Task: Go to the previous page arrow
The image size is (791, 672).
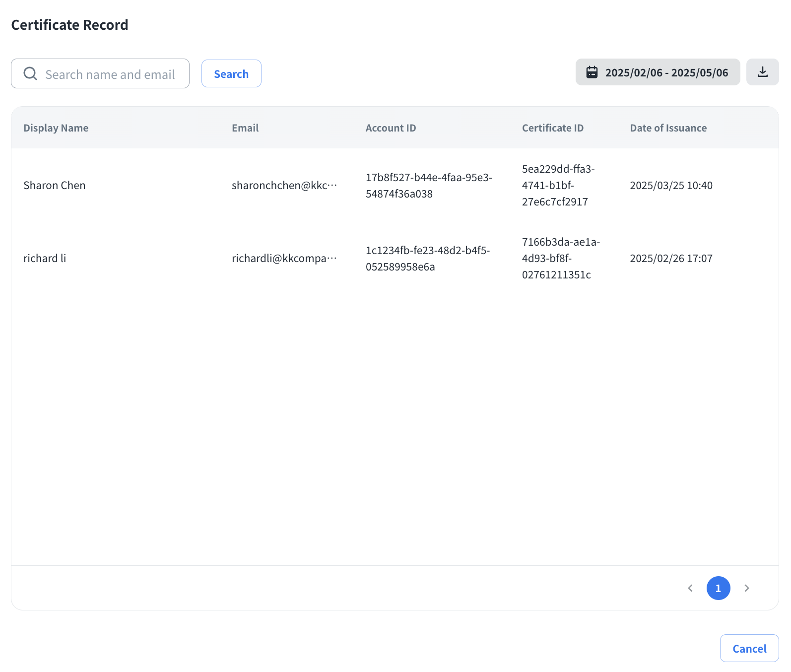Action: (x=690, y=588)
